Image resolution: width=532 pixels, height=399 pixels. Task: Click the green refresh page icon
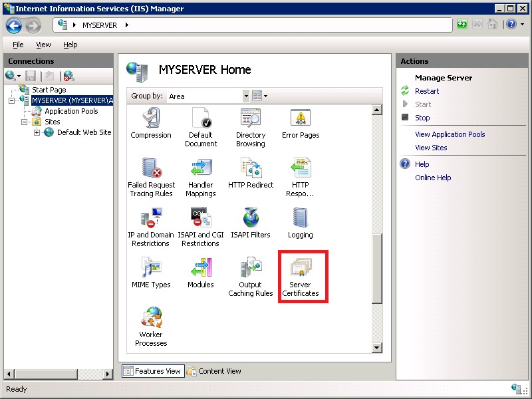click(x=462, y=25)
